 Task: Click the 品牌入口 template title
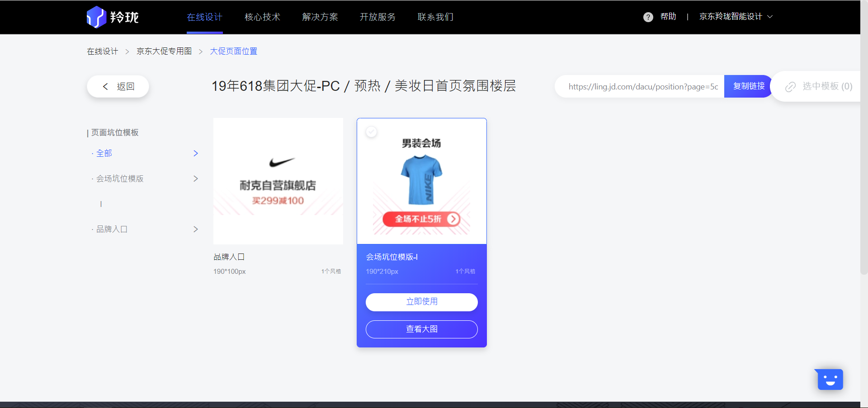pos(229,257)
